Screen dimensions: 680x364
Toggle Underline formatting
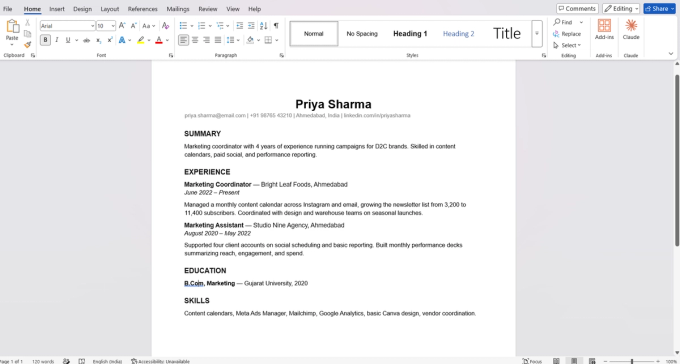pyautogui.click(x=68, y=40)
